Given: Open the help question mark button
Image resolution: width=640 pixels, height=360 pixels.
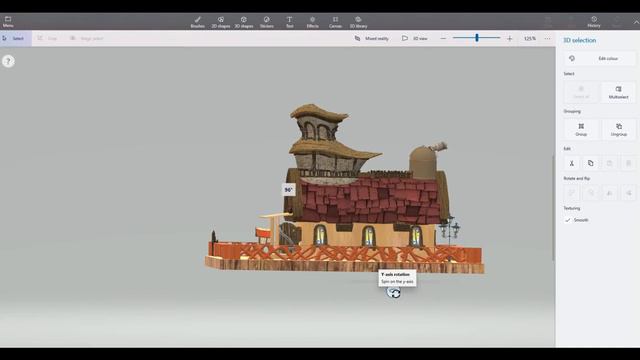Looking at the screenshot, I should [x=8, y=61].
